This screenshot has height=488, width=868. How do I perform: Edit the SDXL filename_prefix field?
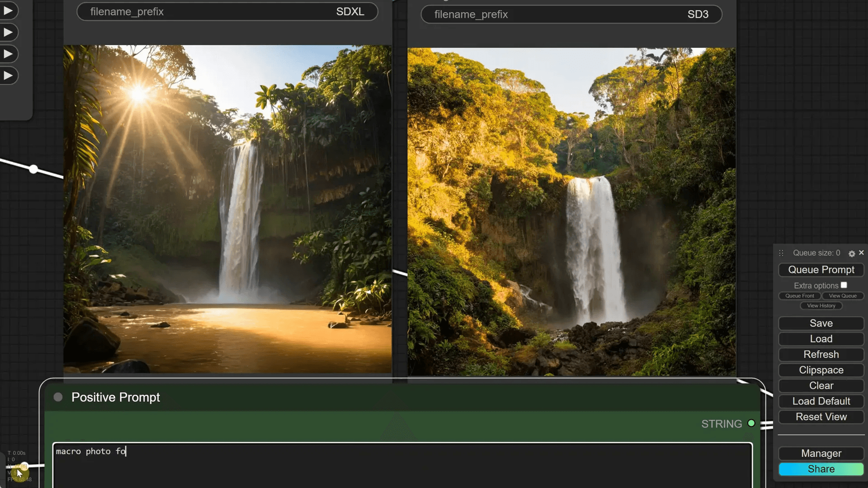pyautogui.click(x=227, y=12)
